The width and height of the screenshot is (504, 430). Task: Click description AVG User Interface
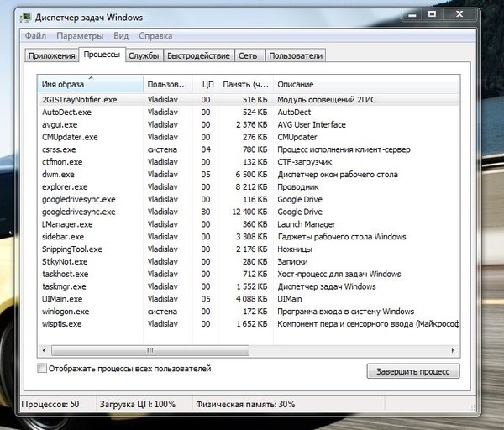(312, 124)
